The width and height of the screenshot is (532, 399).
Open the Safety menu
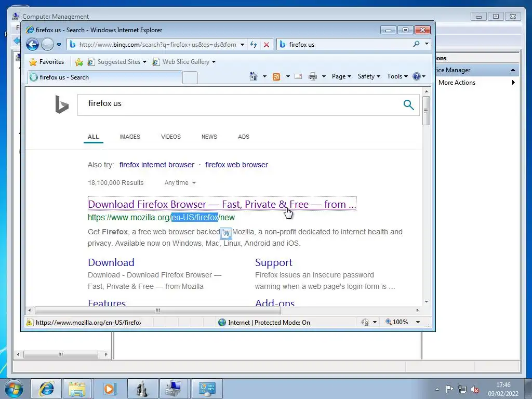pyautogui.click(x=369, y=76)
